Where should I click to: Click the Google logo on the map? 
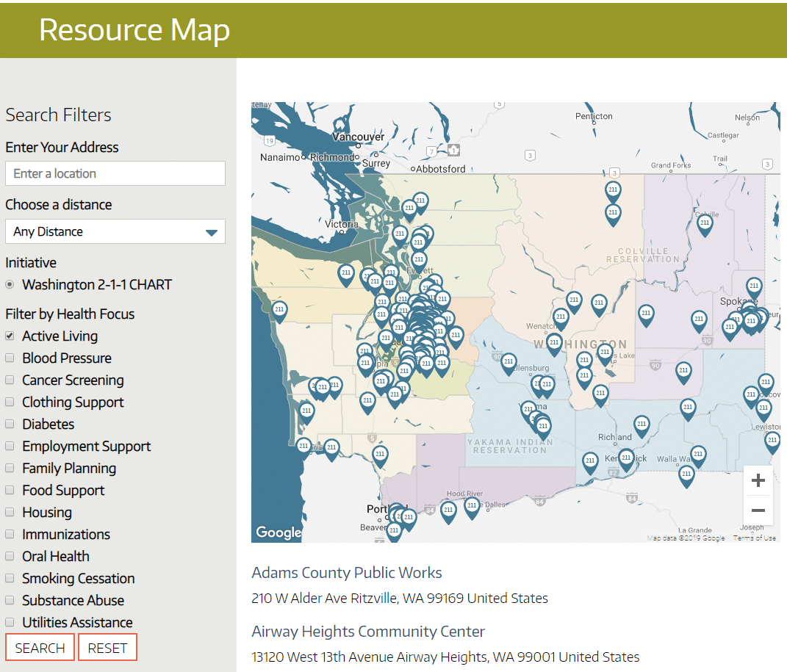278,532
